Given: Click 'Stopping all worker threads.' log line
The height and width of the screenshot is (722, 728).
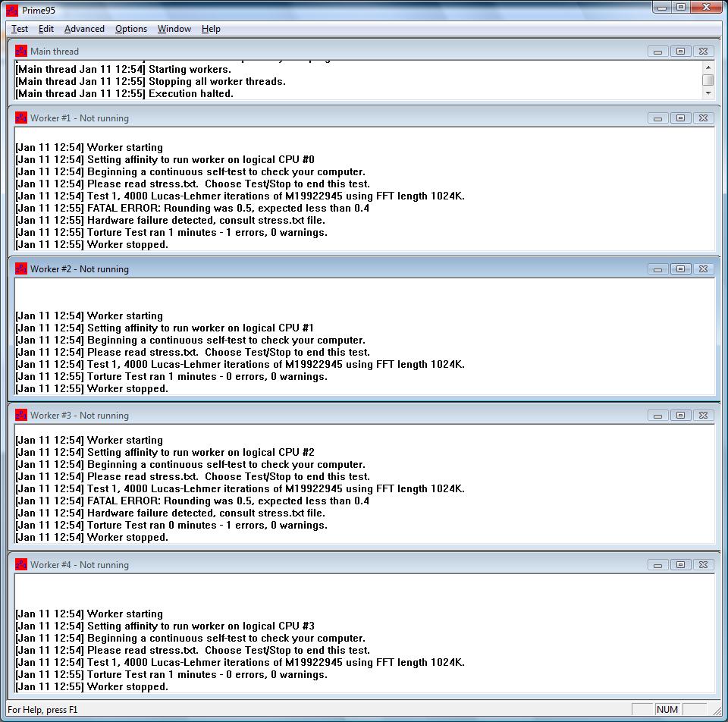Looking at the screenshot, I should (x=150, y=81).
